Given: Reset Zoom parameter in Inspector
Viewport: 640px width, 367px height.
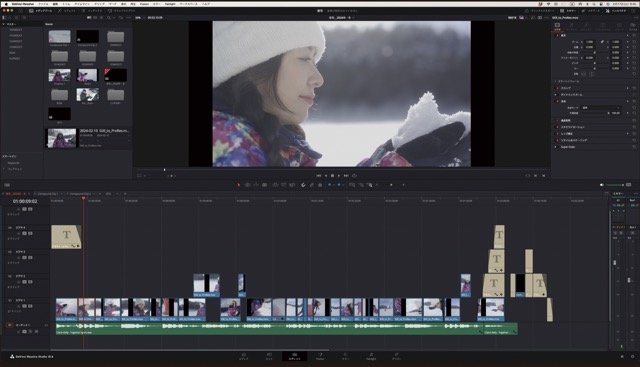Looking at the screenshot, I should (x=634, y=42).
